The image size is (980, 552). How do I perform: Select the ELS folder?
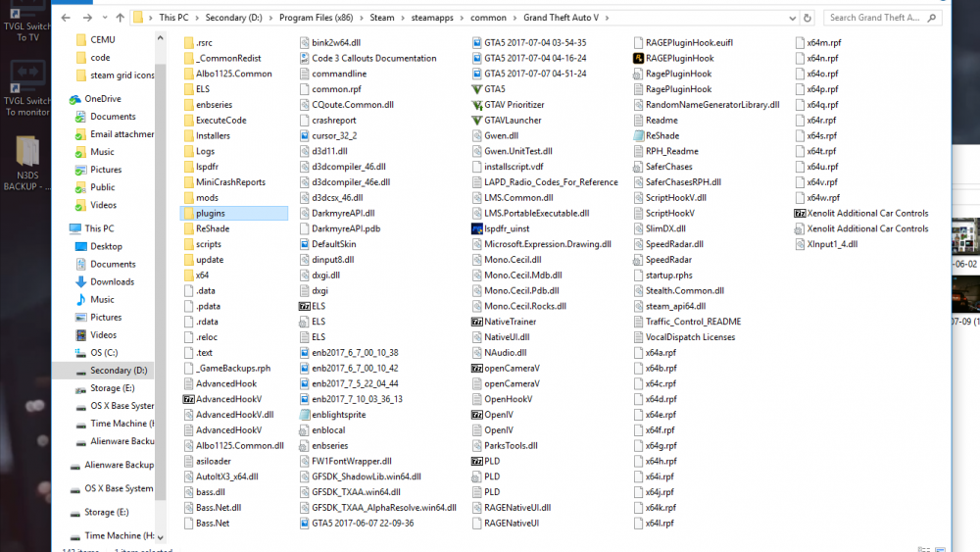(x=197, y=89)
